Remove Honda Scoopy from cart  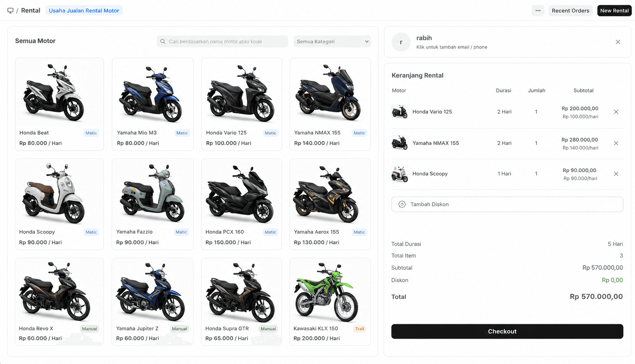tap(616, 174)
